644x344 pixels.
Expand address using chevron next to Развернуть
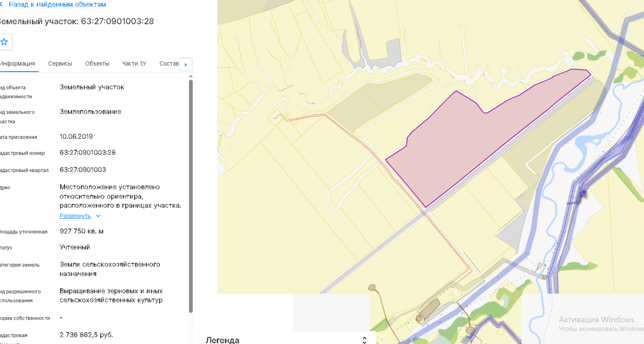pos(98,216)
